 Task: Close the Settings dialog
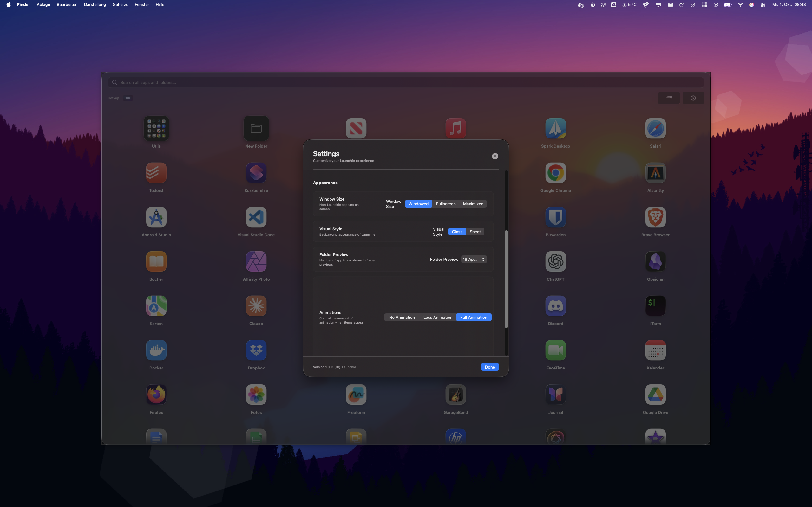(x=494, y=156)
